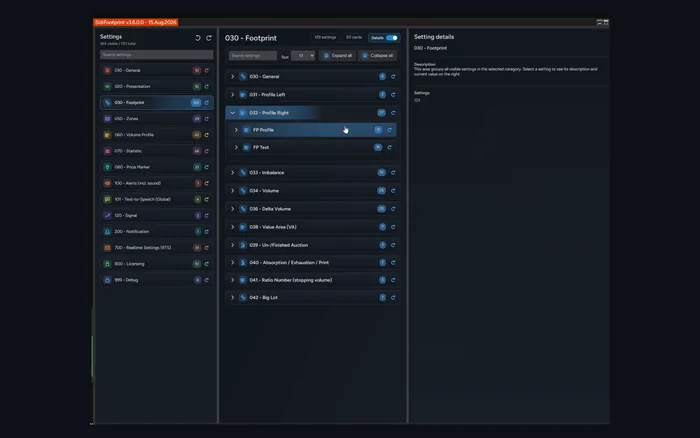The width and height of the screenshot is (700, 438).
Task: Toggle the Details switch off
Action: [392, 38]
